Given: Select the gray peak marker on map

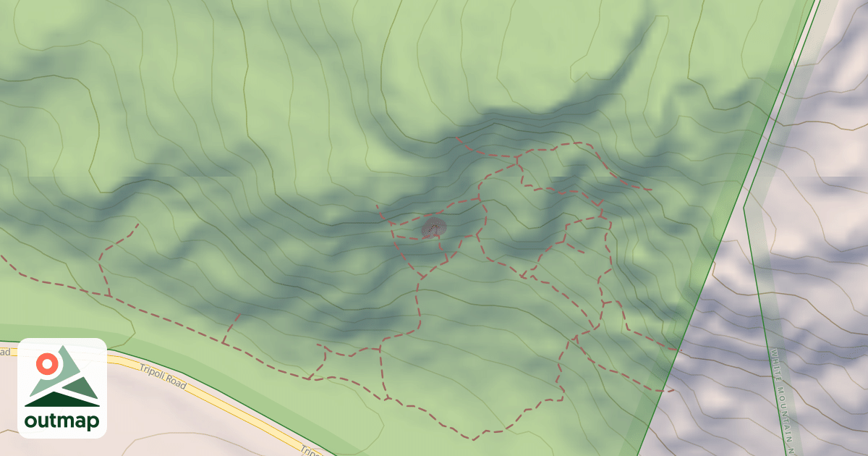Looking at the screenshot, I should (433, 228).
